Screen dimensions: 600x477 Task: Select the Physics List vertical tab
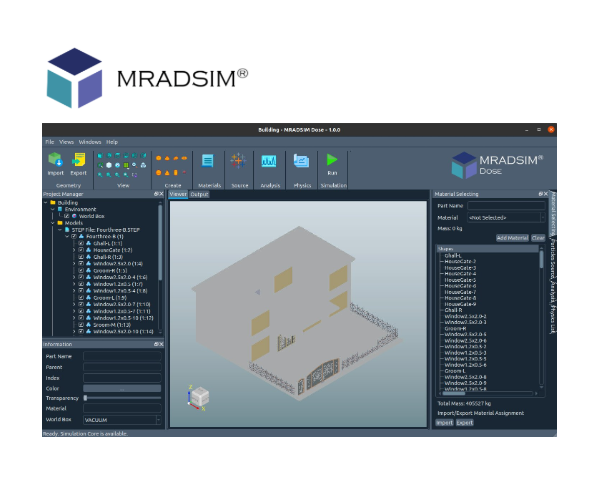[x=553, y=318]
